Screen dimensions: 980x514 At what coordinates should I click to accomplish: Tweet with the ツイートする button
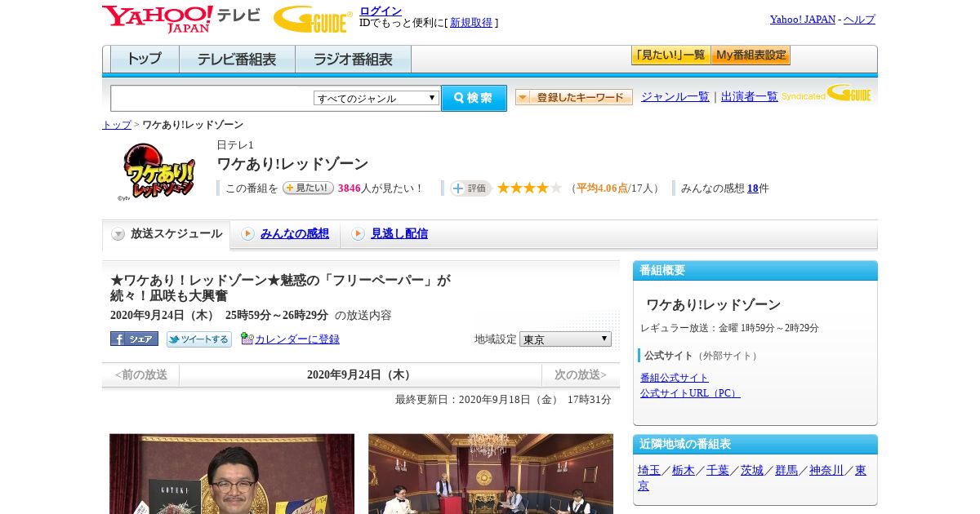click(x=199, y=339)
